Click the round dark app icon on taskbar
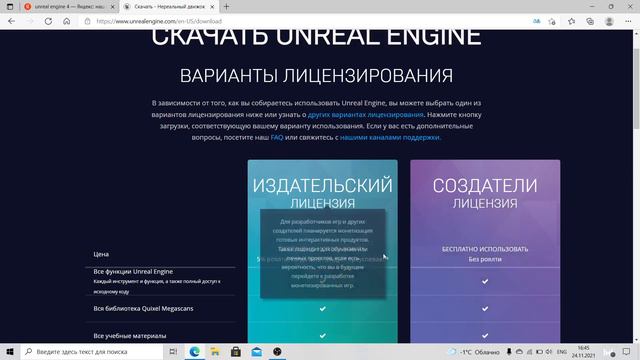This screenshot has width=640, height=360. click(x=277, y=351)
